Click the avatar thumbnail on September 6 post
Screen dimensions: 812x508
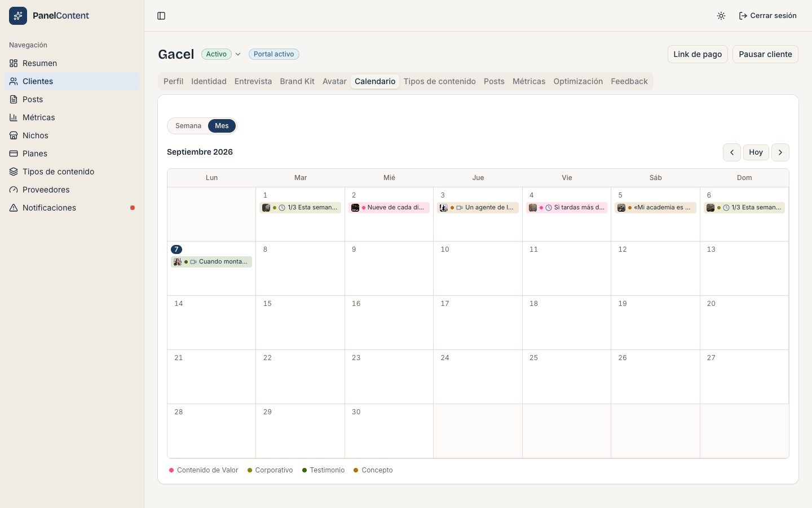[710, 208]
